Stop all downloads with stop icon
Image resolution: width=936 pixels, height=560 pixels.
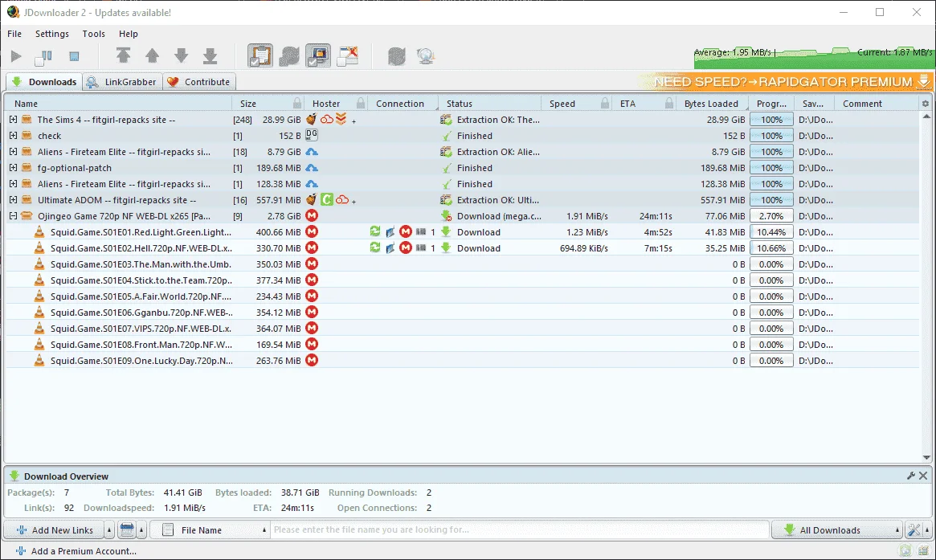point(74,57)
